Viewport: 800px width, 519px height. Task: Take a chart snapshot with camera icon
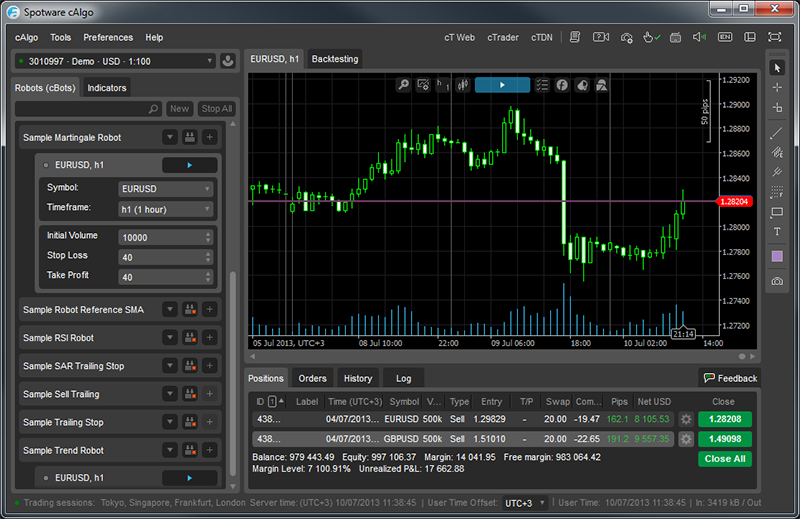pos(777,281)
